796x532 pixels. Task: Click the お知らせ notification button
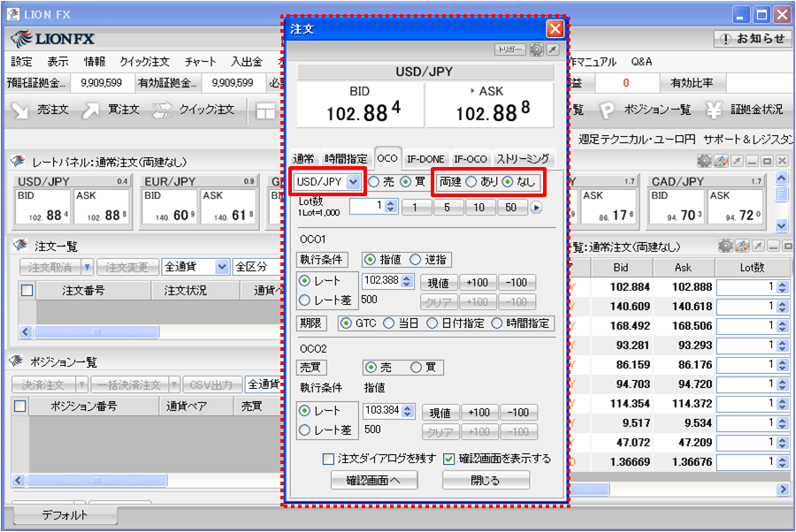click(753, 39)
